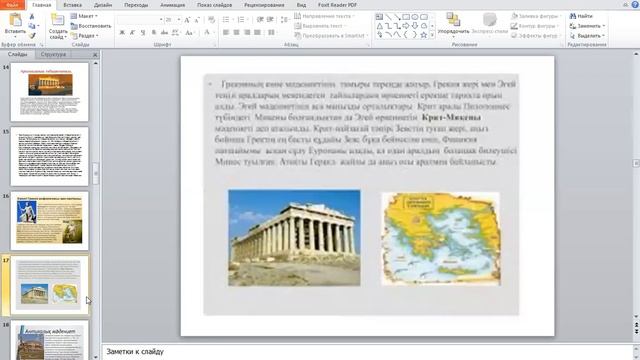Apply italic formatting with К button
This screenshot has height=360, width=640.
pos(132,32)
